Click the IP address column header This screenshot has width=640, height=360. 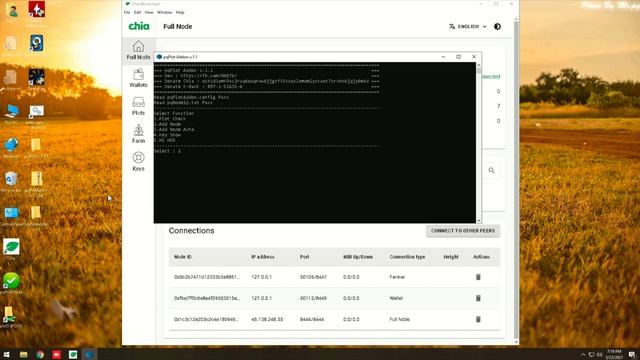point(263,257)
